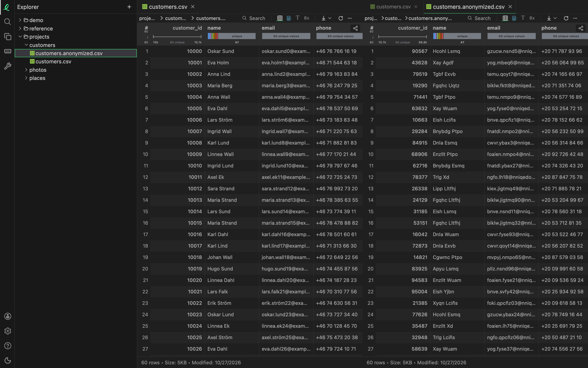Open the help question mark icon
The width and height of the screenshot is (588, 368).
8,346
